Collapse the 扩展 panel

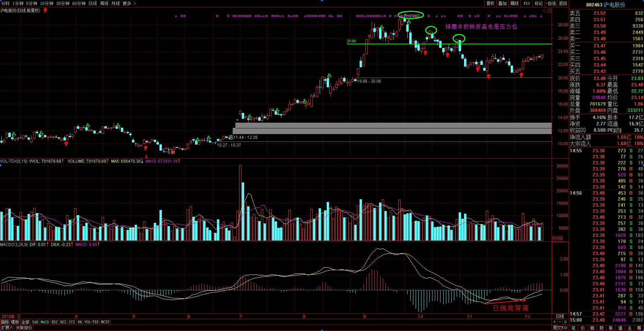7,328
